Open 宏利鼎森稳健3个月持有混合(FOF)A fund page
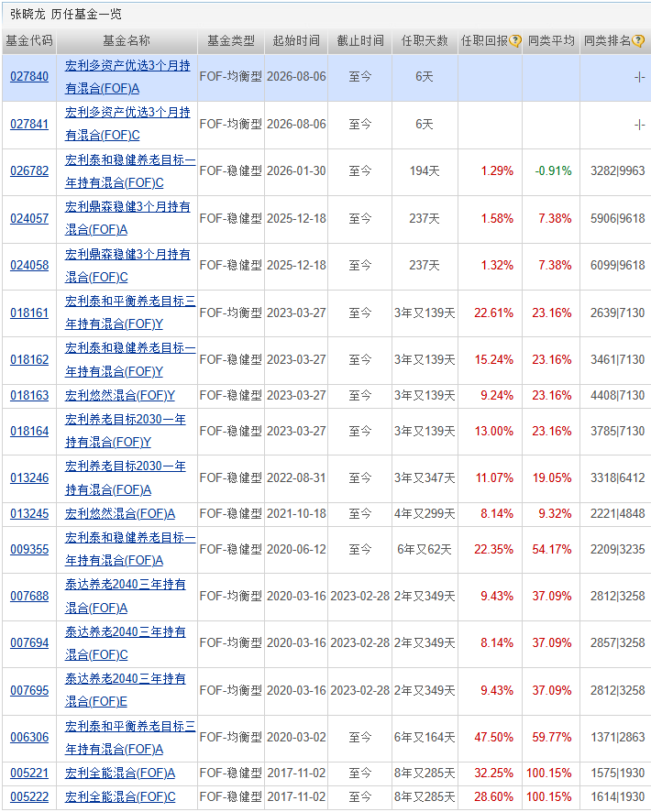This screenshot has height=812, width=651. click(x=127, y=218)
